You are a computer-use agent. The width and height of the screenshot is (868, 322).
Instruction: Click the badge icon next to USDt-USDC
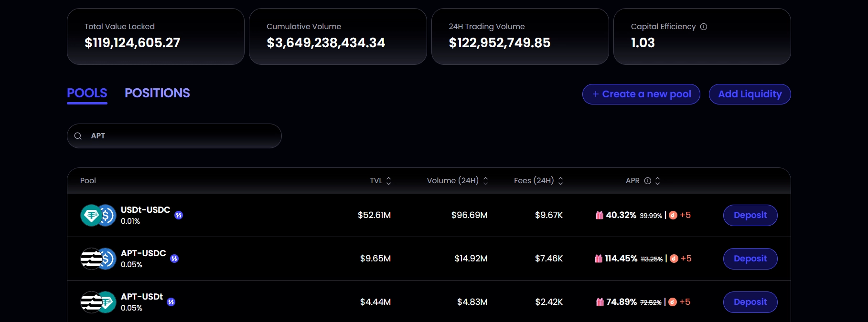click(179, 215)
